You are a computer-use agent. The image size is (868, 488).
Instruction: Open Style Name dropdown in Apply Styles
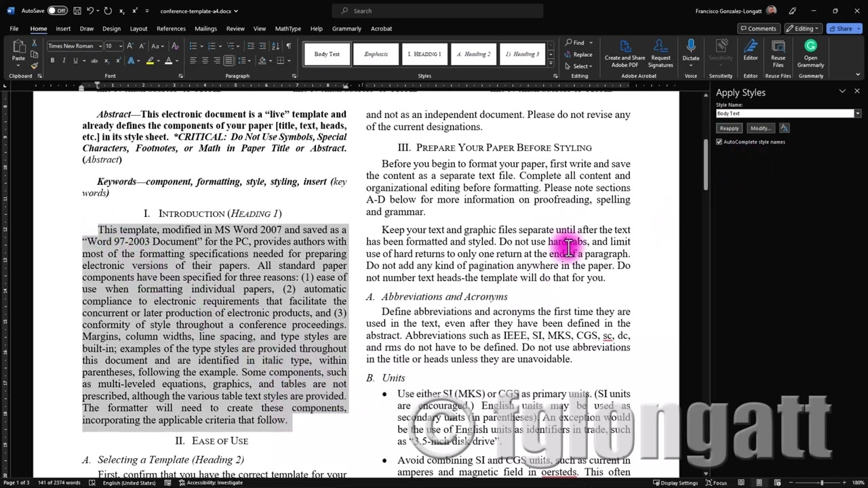(x=858, y=114)
